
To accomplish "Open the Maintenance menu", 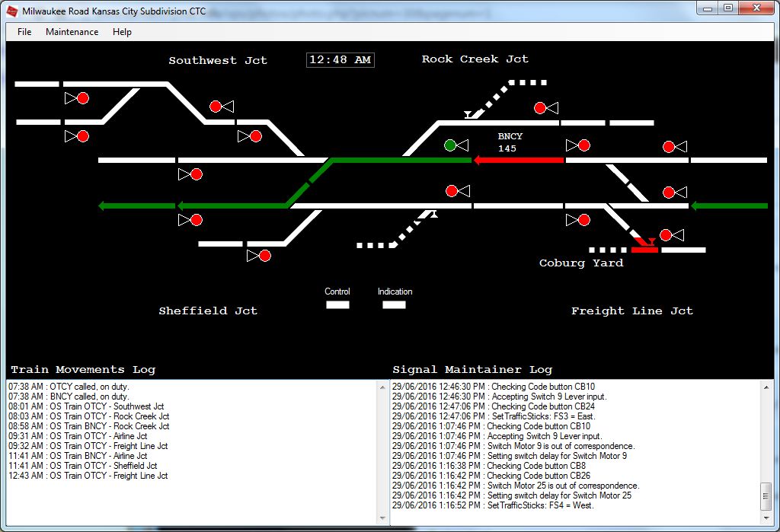I will click(x=72, y=32).
